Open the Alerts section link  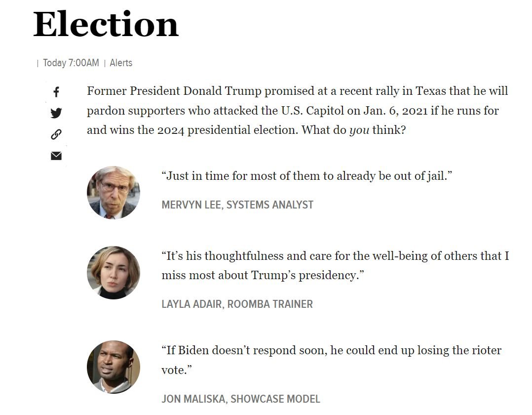[x=121, y=63]
